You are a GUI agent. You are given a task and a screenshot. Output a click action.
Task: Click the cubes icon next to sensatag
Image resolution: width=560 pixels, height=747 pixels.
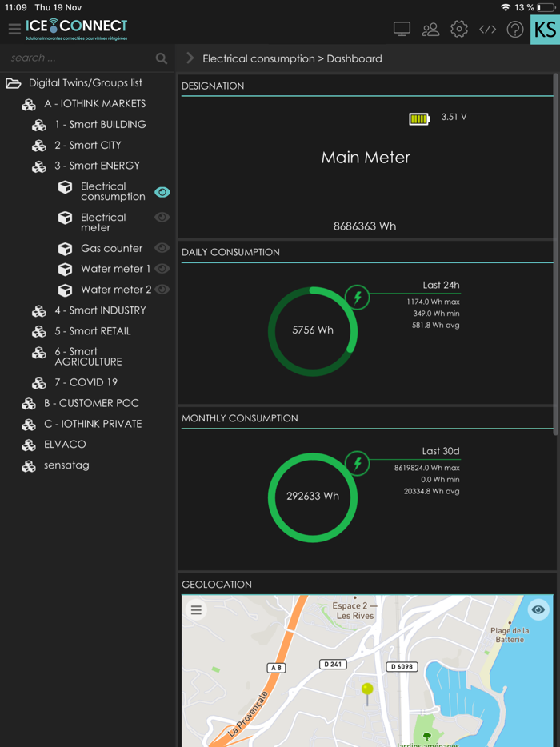(x=29, y=466)
